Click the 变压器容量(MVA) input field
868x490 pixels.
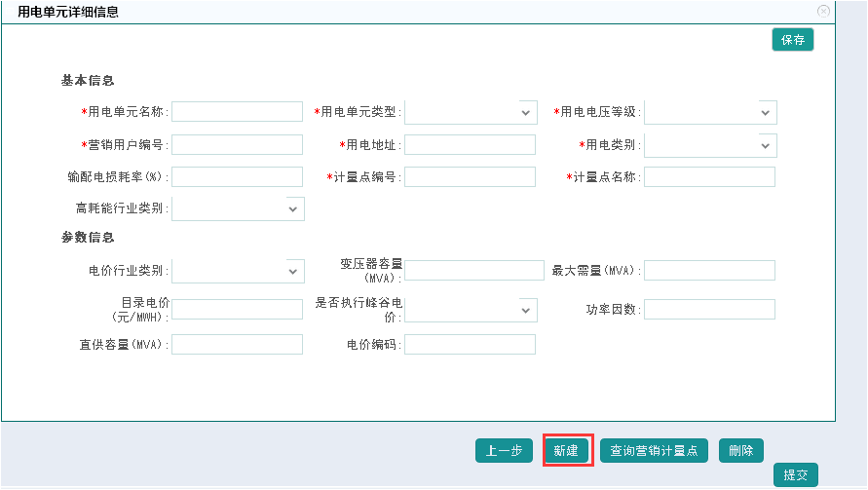click(473, 271)
